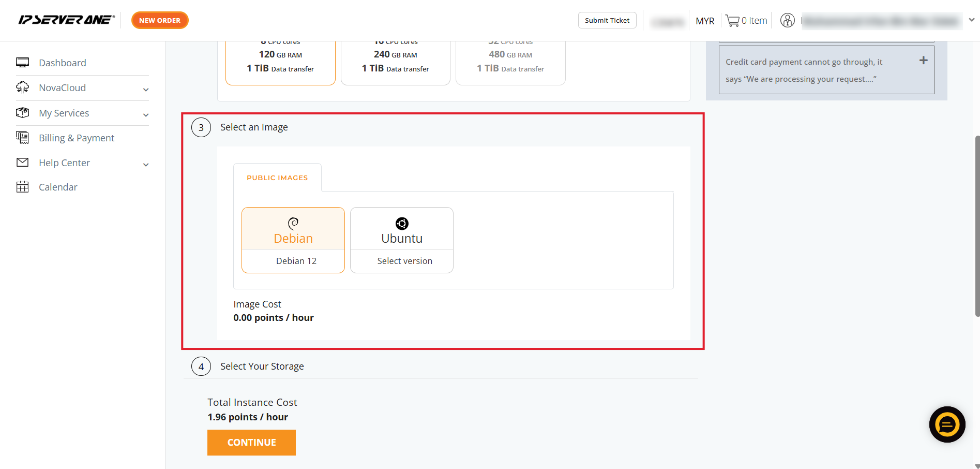Open Dashboard from the sidebar
The height and width of the screenshot is (469, 980).
(63, 63)
